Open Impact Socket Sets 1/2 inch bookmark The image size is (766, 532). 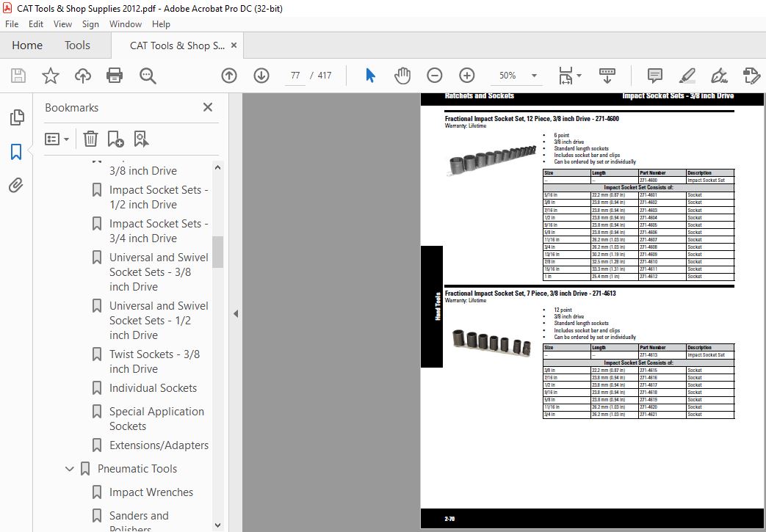tap(159, 197)
